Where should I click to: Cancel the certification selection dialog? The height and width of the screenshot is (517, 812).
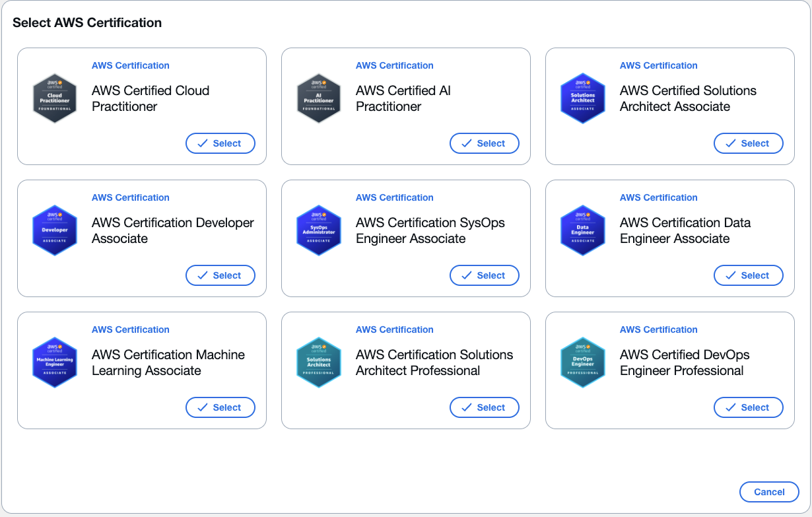[x=769, y=492]
